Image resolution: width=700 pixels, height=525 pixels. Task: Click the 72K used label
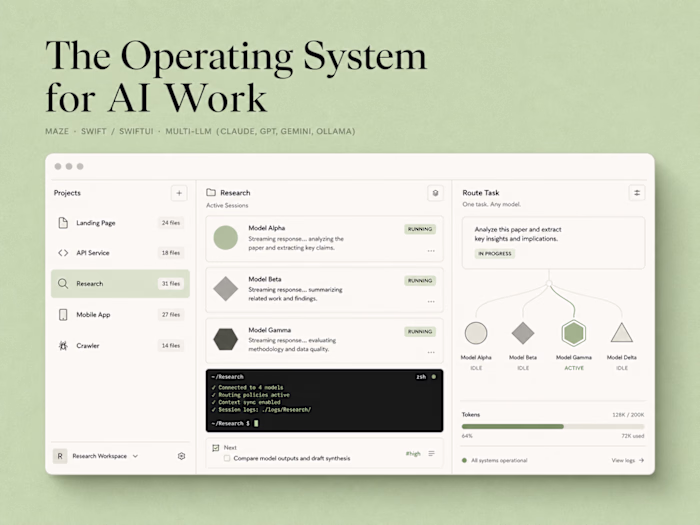pos(633,436)
